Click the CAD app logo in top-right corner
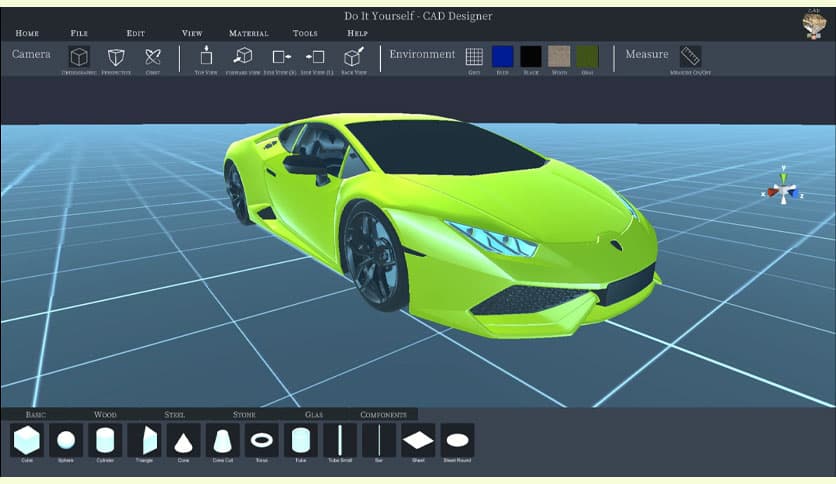The width and height of the screenshot is (836, 484). click(814, 25)
